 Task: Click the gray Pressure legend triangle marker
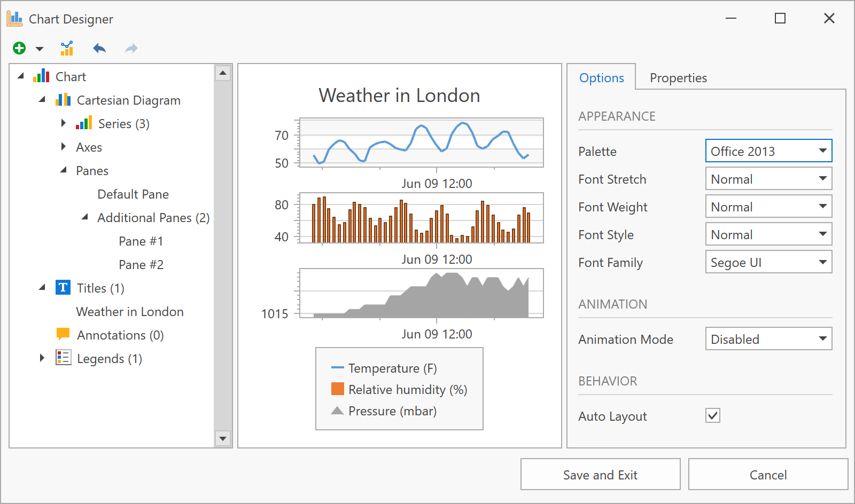[x=337, y=410]
